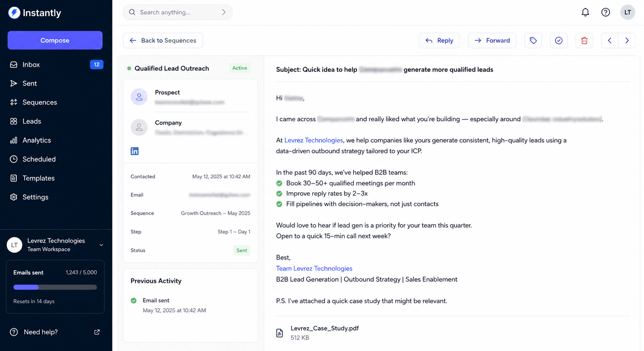Image resolution: width=644 pixels, height=351 pixels.
Task: Expand the Levrez Technologies workspace dropdown
Action: coord(101,245)
